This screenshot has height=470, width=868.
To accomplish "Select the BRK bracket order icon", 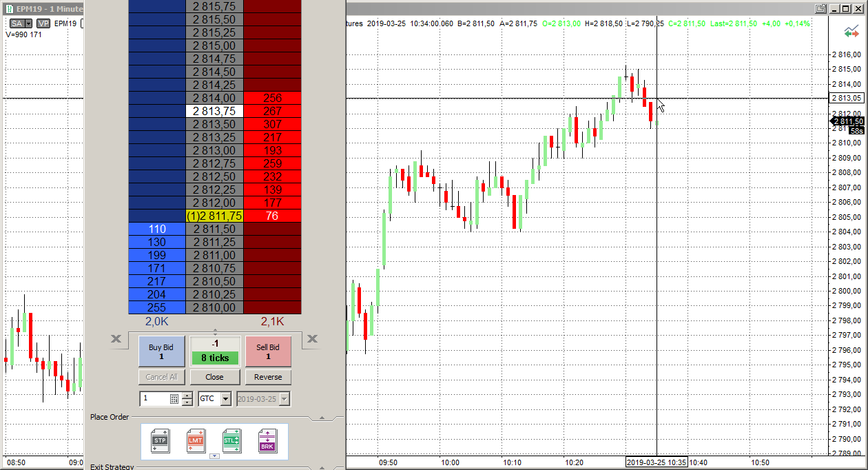I will coord(267,440).
